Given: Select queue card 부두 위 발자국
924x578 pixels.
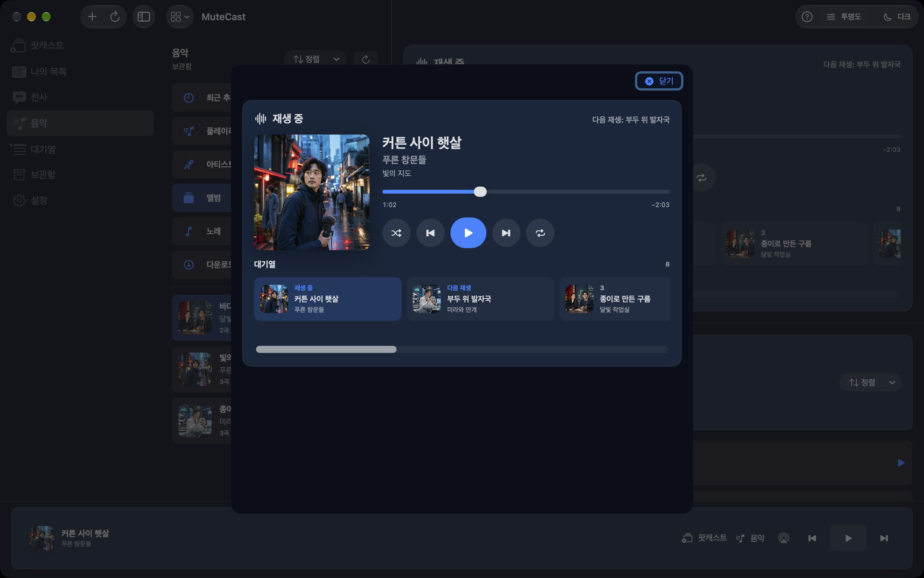Looking at the screenshot, I should (x=480, y=299).
